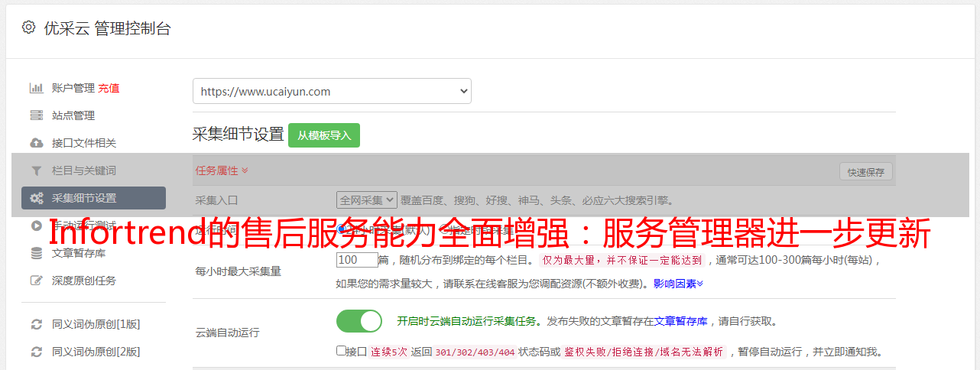Click the red 充值 link

109,88
